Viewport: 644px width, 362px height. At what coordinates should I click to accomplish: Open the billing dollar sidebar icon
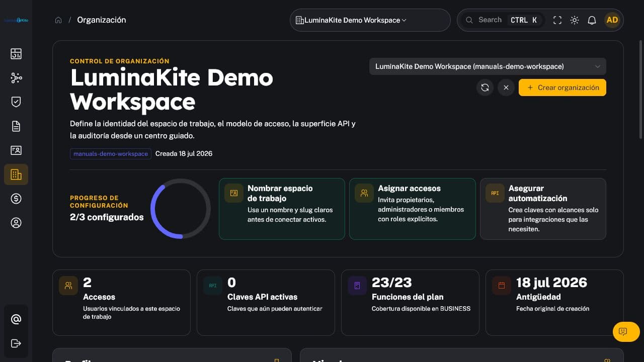tap(16, 199)
